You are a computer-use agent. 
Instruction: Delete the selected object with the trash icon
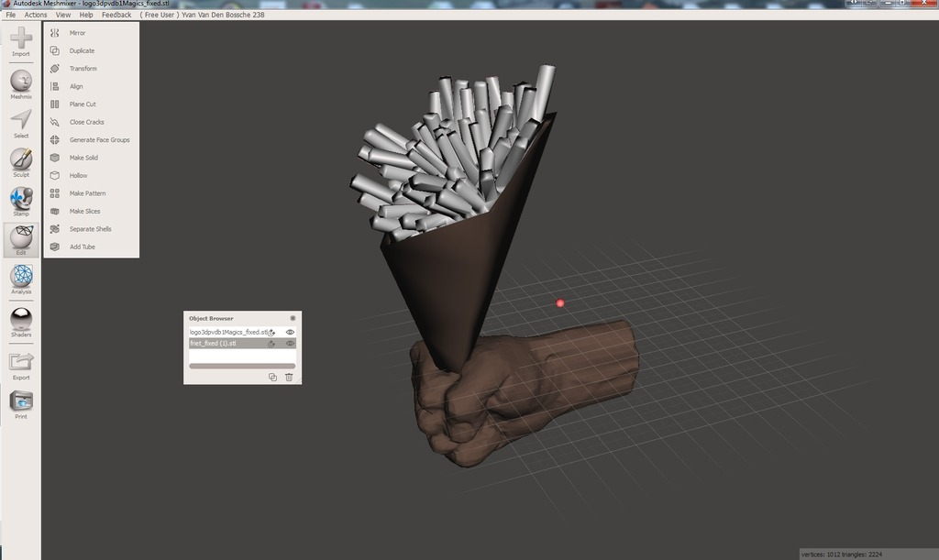[x=289, y=377]
